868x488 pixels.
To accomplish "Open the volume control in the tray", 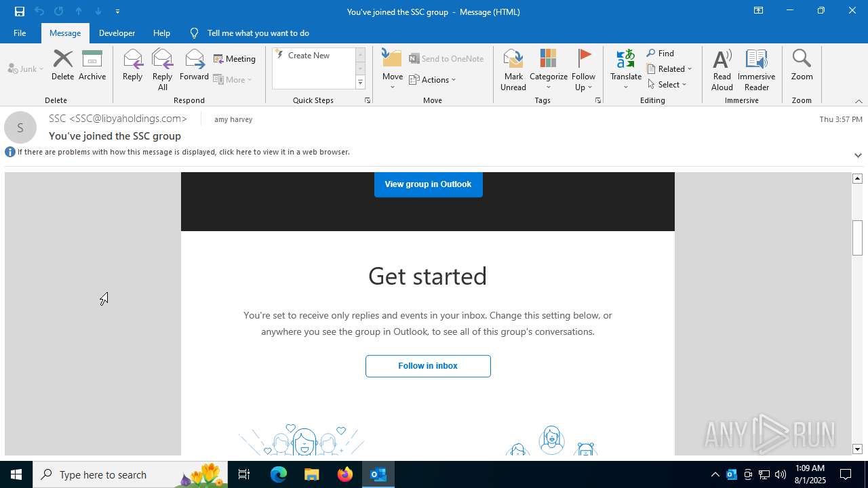I will coord(781,474).
